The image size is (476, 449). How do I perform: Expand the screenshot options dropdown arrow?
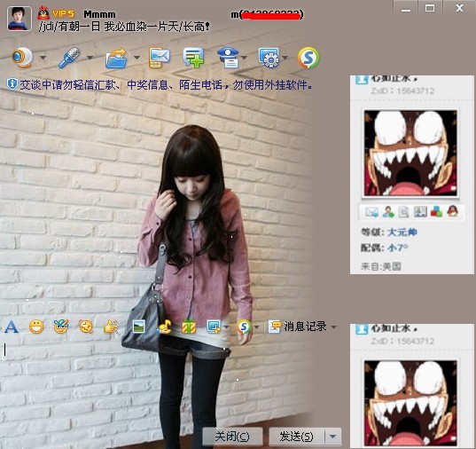click(x=226, y=327)
